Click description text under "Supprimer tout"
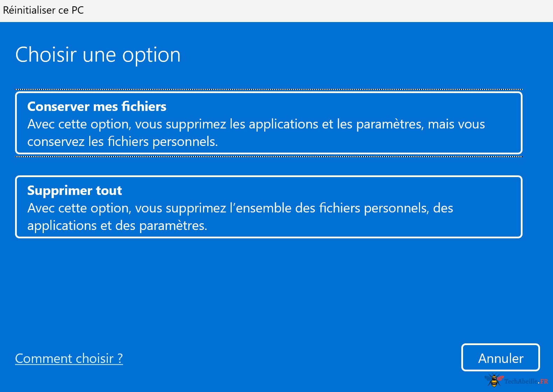Viewport: 553px width, 392px height. click(x=240, y=208)
